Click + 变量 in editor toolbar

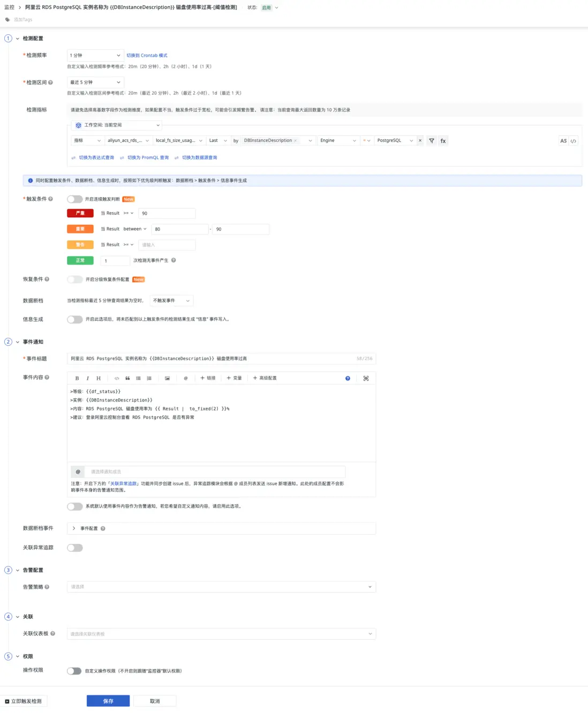234,378
